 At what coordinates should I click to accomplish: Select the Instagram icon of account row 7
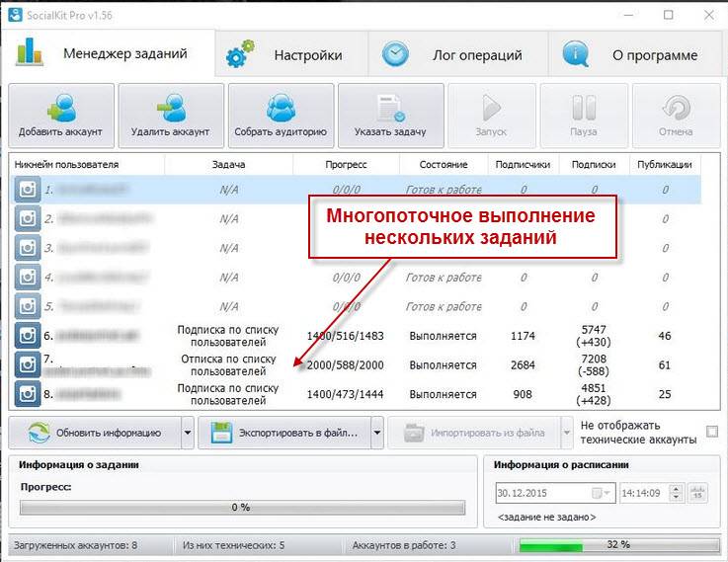coord(28,364)
